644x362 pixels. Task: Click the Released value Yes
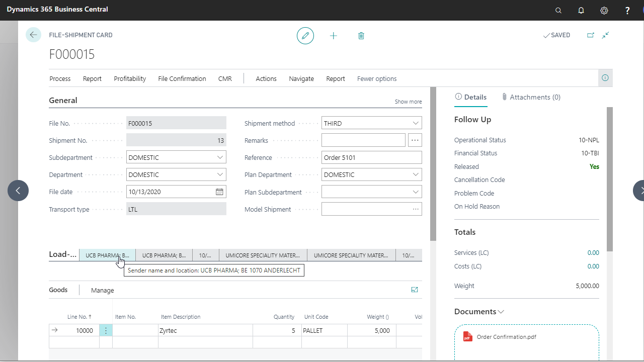pyautogui.click(x=594, y=166)
